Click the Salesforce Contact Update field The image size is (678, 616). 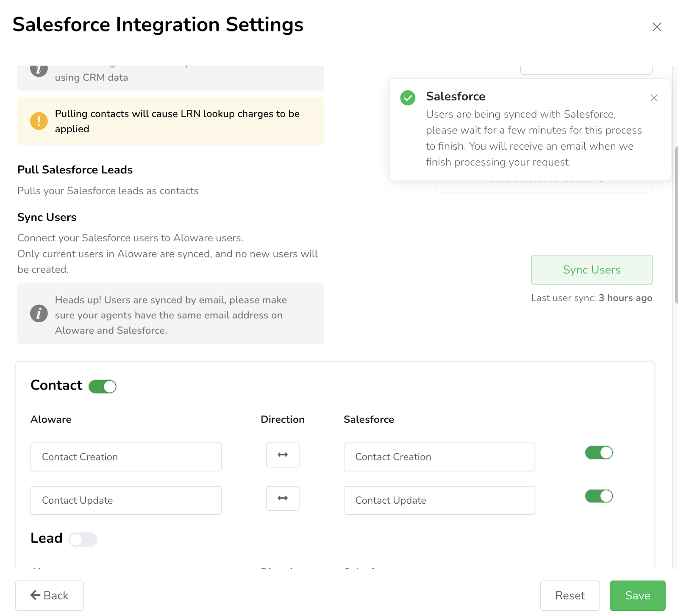point(439,500)
